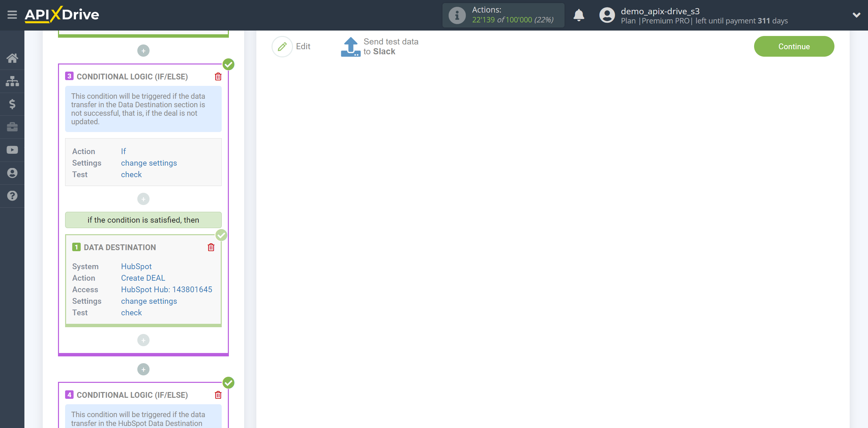Click the number 1 Data Destination badge
The image size is (868, 428).
tap(76, 247)
